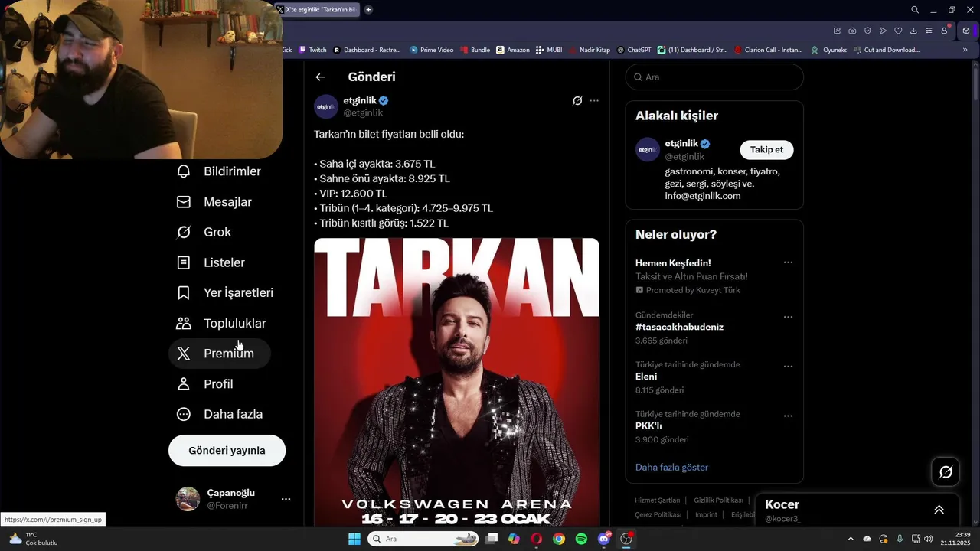Viewport: 980px width, 551px height.
Task: Click the Gönderi yayınla button
Action: (227, 450)
